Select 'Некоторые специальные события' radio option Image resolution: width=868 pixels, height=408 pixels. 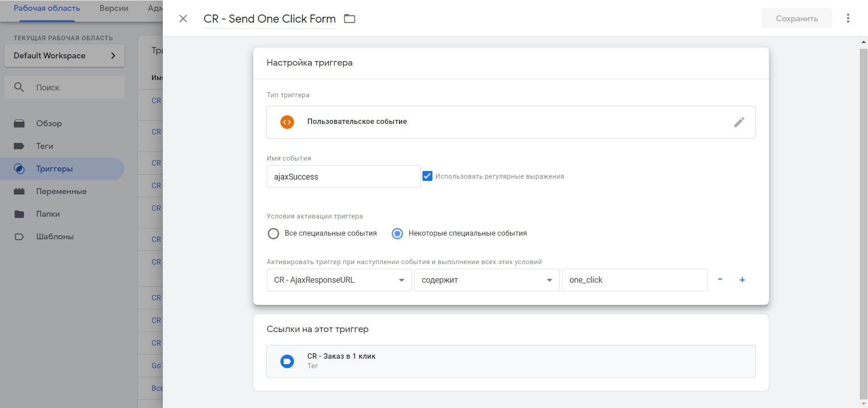pyautogui.click(x=397, y=233)
